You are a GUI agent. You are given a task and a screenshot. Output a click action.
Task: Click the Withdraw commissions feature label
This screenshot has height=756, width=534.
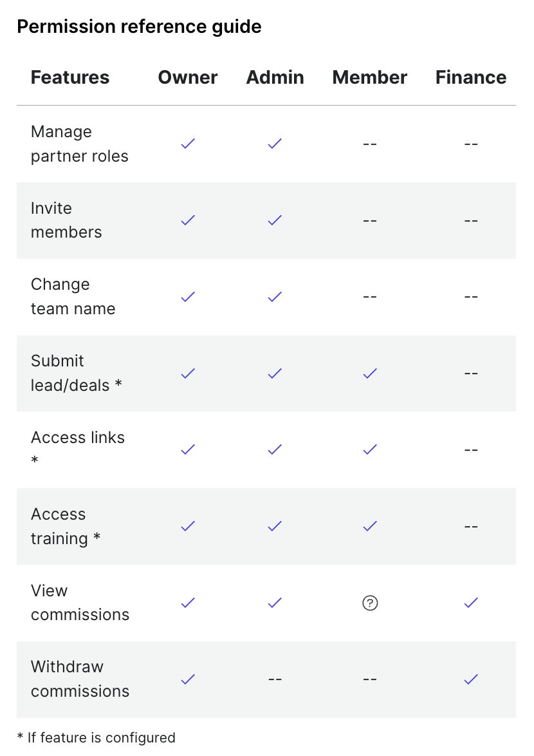click(80, 679)
